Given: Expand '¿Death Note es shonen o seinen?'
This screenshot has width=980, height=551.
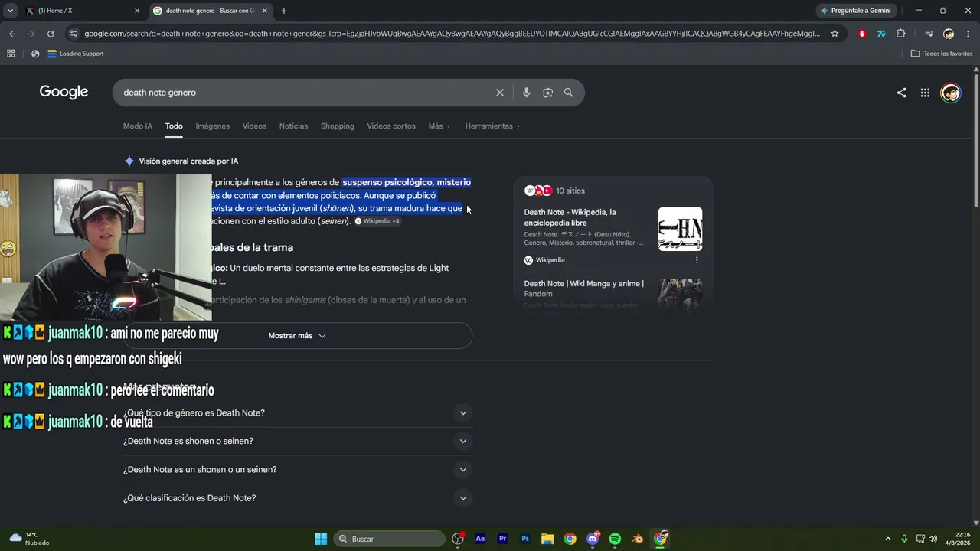Looking at the screenshot, I should [x=297, y=442].
